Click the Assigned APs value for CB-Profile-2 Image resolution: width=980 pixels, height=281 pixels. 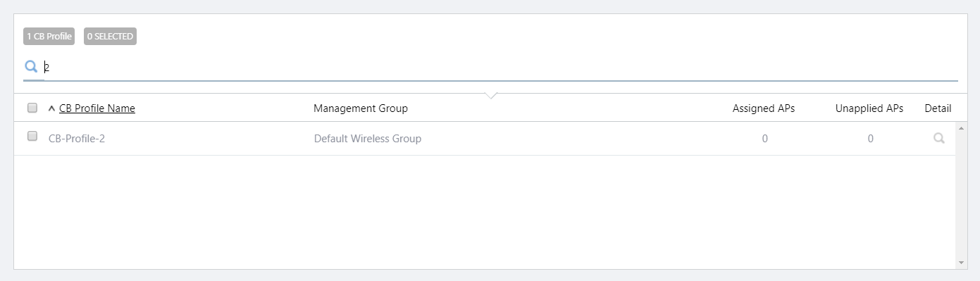[764, 139]
